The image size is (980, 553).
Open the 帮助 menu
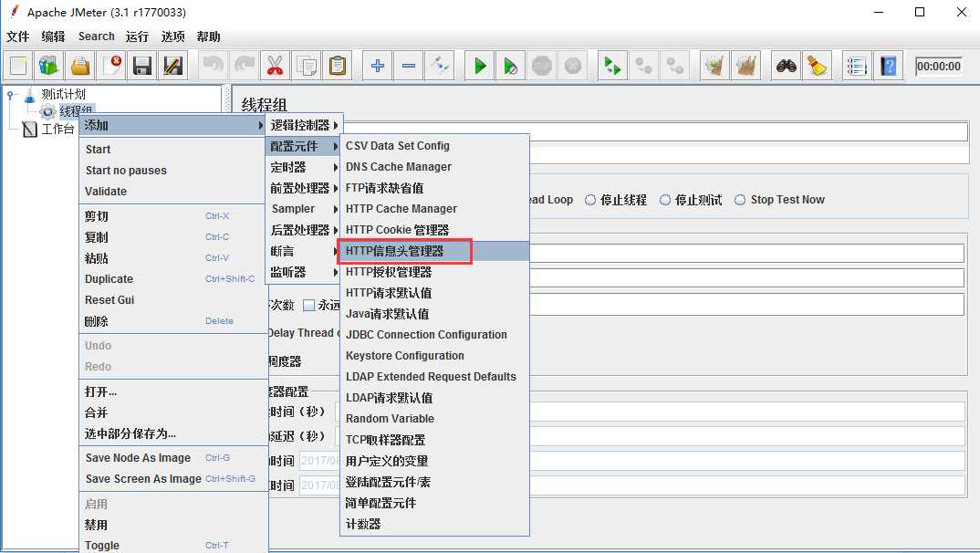pos(209,37)
